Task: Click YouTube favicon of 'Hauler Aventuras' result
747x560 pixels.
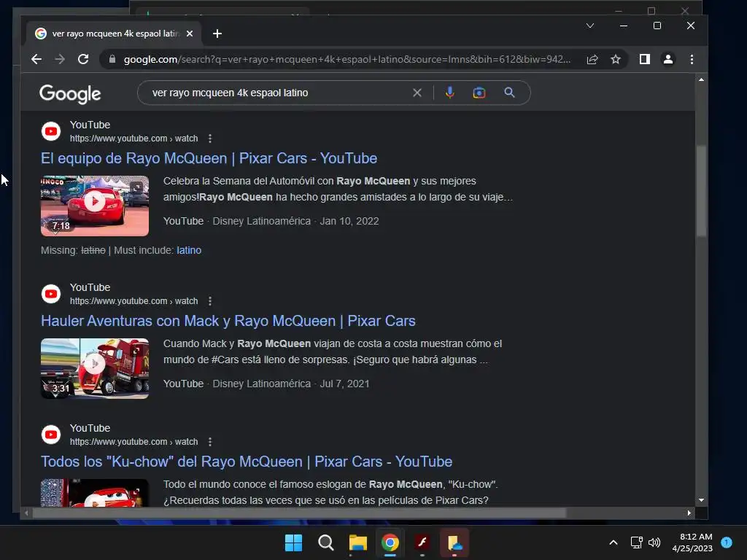Action: [51, 294]
